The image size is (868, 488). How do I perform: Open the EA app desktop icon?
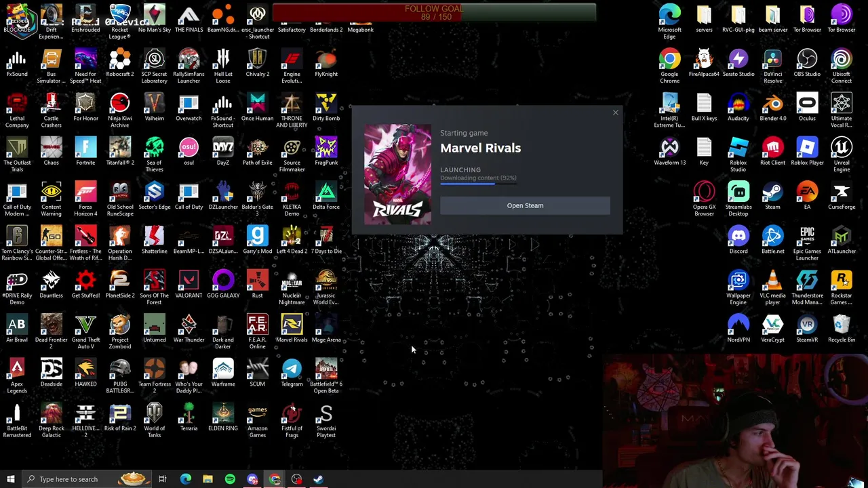(x=807, y=196)
